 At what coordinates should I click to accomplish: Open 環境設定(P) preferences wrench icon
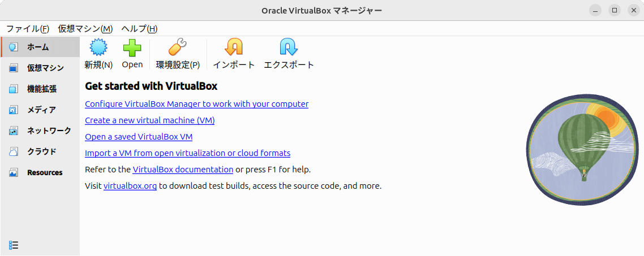(x=178, y=47)
